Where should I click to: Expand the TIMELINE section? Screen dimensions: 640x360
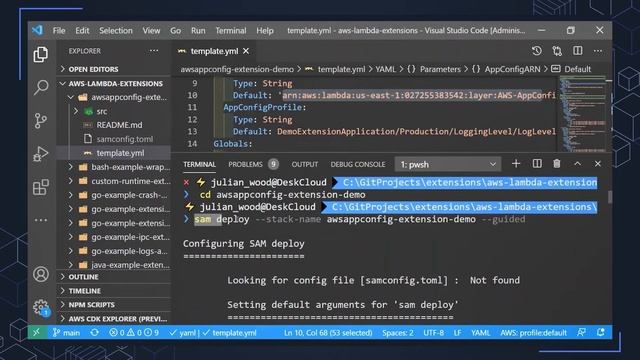pyautogui.click(x=113, y=291)
